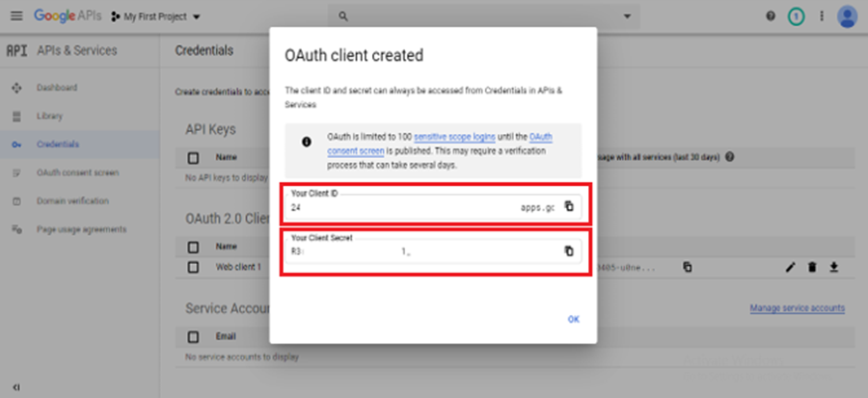
Task: Click the user account avatar
Action: (847, 16)
